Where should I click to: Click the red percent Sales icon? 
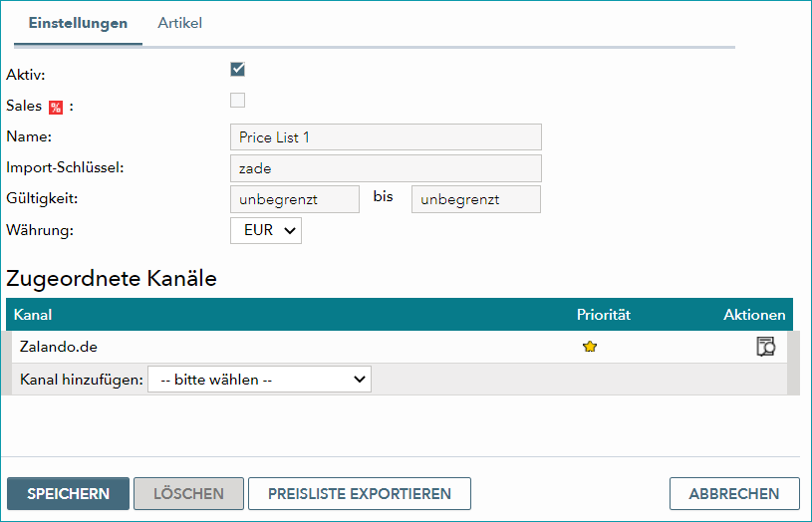pos(56,108)
